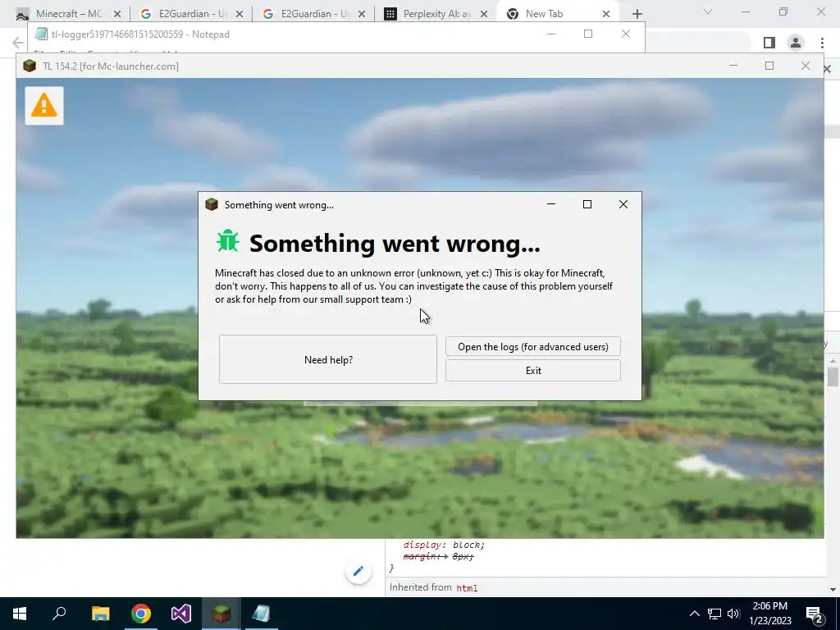Screen dimensions: 840x630
Task: Click the Exit button in error dialog
Action: (x=533, y=370)
